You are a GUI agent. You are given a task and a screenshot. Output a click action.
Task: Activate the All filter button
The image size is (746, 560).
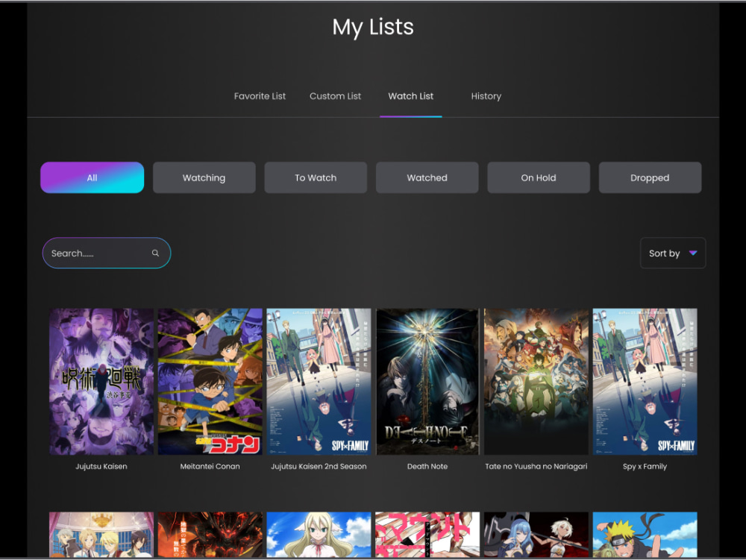pos(92,177)
